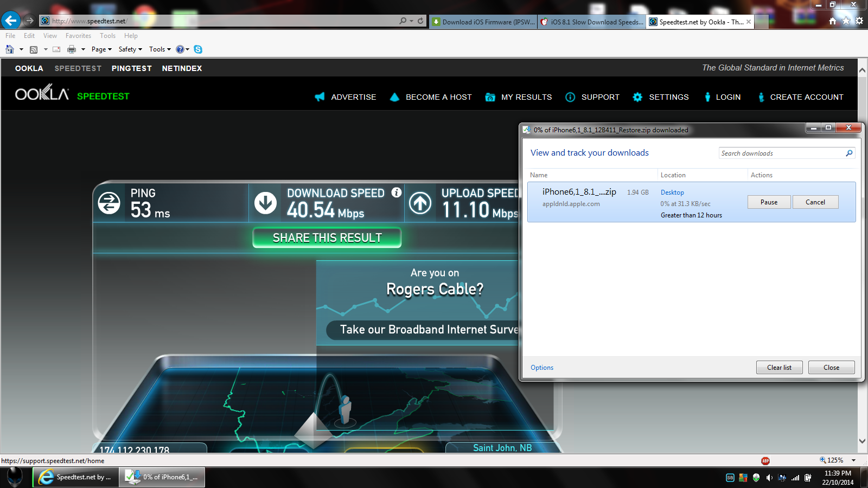This screenshot has height=488, width=868.
Task: Open the File menu
Action: pyautogui.click(x=10, y=36)
